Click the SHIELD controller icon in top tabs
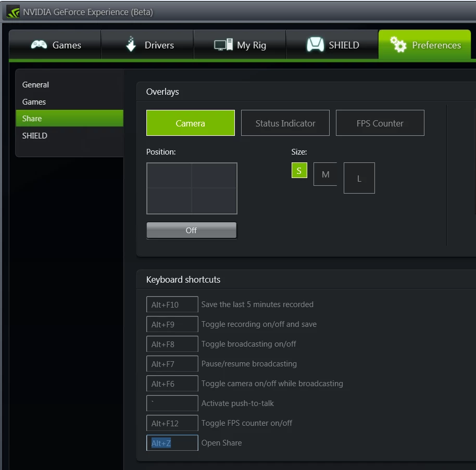Screen dimensions: 476x470 (315, 44)
